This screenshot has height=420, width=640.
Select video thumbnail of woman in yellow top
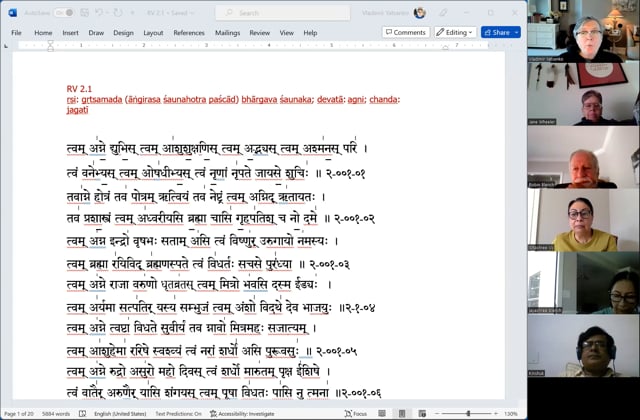coord(583,220)
